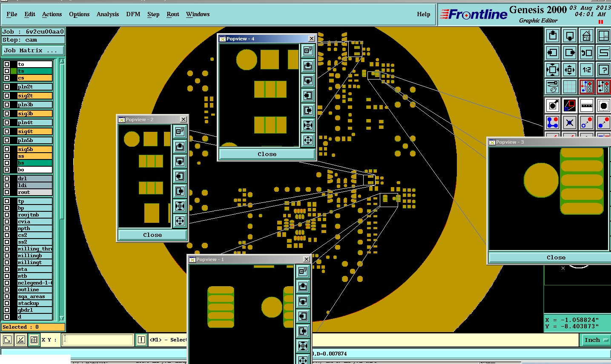Click the S-shaped route icon

point(603,53)
